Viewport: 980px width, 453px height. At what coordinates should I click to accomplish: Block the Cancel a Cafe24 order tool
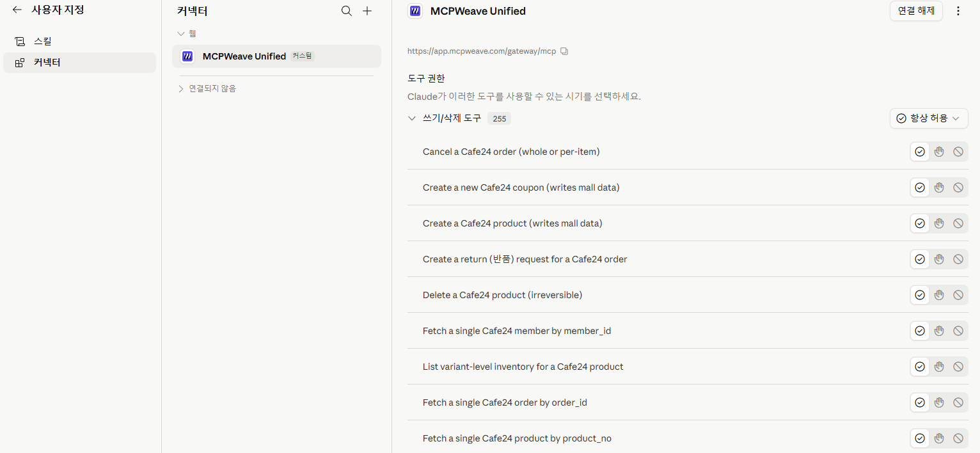coord(958,152)
